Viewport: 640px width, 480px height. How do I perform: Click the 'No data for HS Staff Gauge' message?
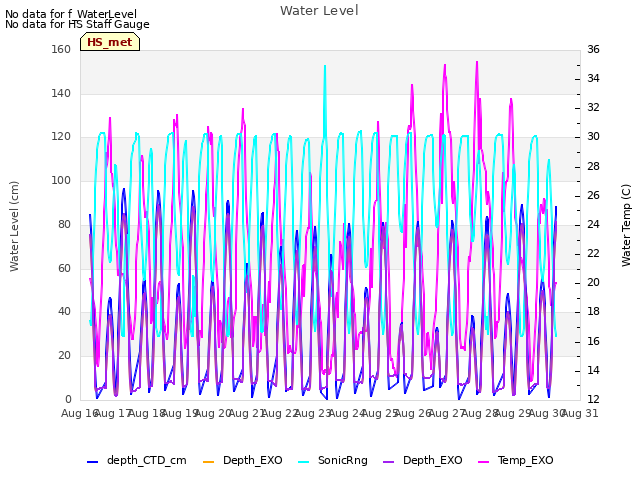tap(77, 24)
